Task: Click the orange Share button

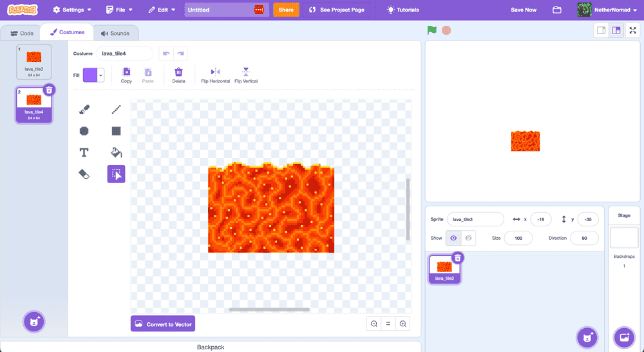Action: [286, 10]
